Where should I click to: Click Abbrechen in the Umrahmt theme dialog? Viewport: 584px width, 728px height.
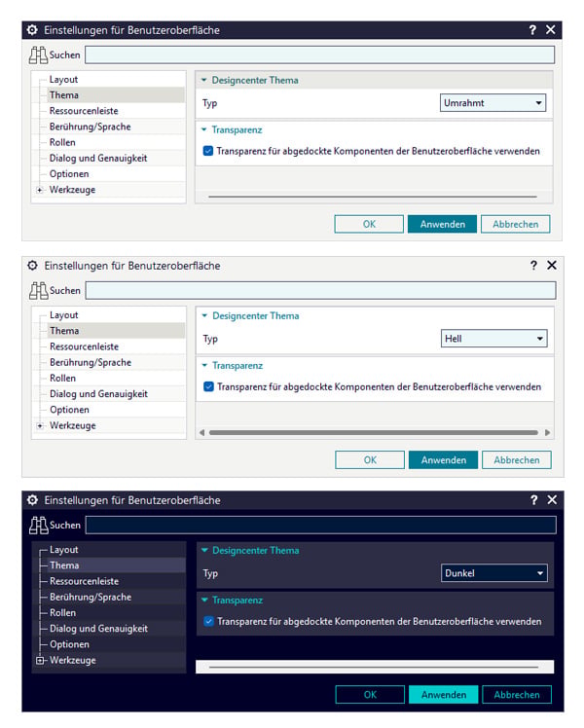tap(515, 224)
